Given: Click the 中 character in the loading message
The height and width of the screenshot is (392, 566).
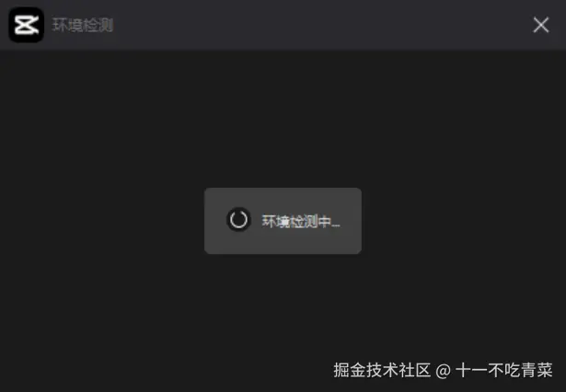Looking at the screenshot, I should pyautogui.click(x=325, y=221).
